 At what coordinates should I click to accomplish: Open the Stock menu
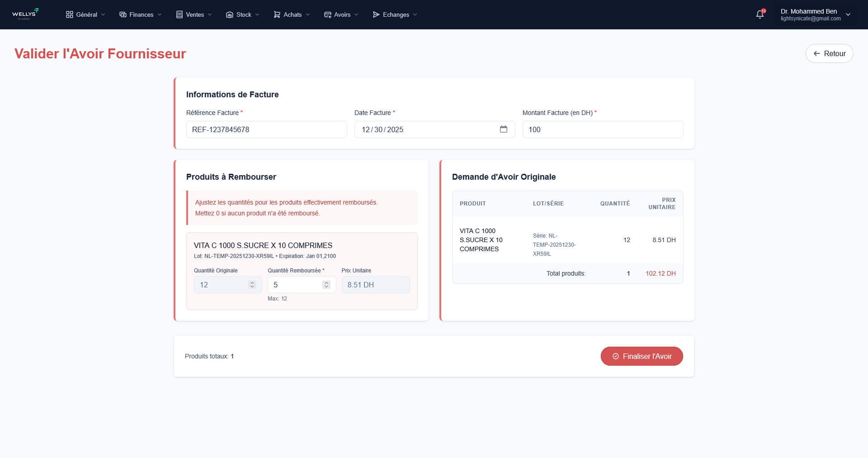pyautogui.click(x=243, y=14)
